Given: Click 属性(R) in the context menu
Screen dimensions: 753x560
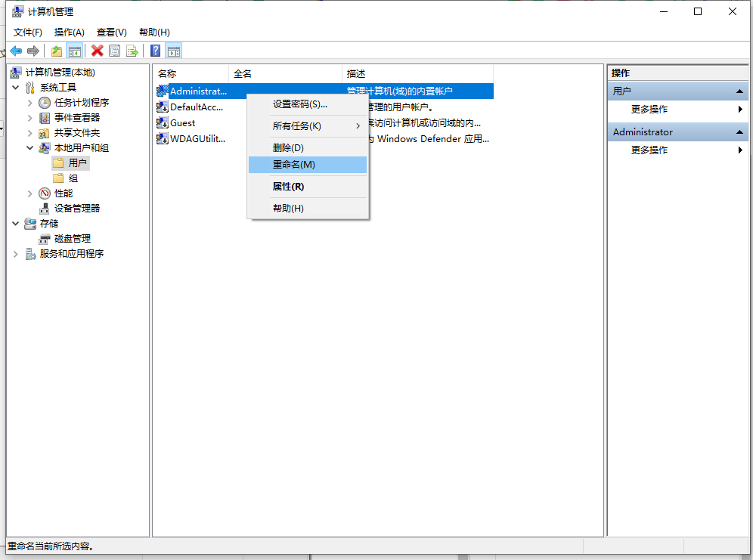Looking at the screenshot, I should tap(288, 187).
